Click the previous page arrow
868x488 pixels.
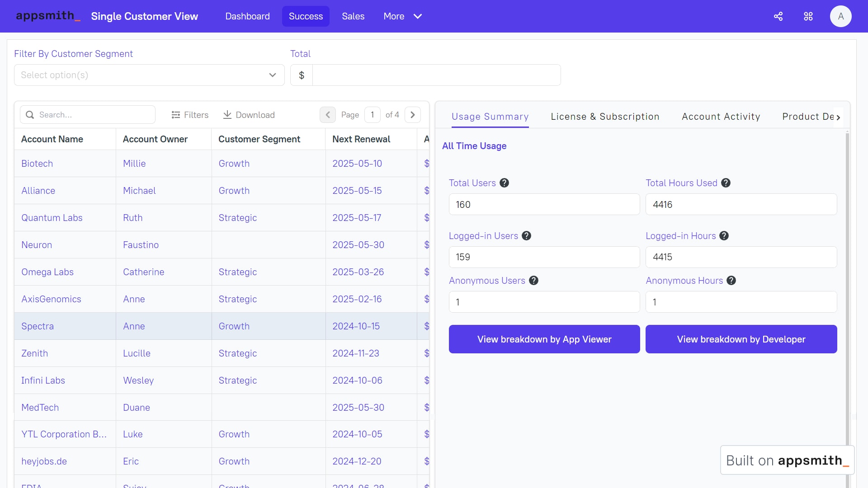tap(328, 115)
